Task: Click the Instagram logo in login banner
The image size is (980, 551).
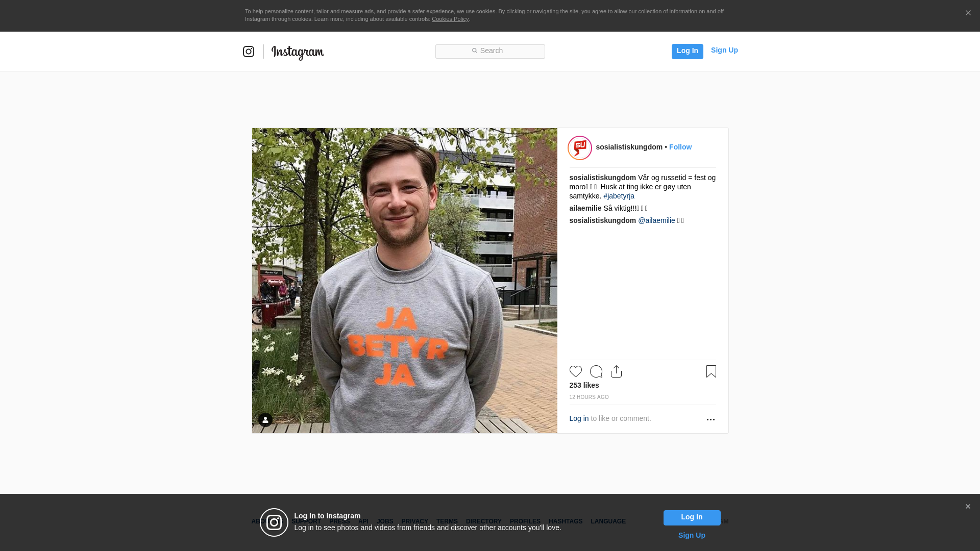Action: pyautogui.click(x=274, y=522)
